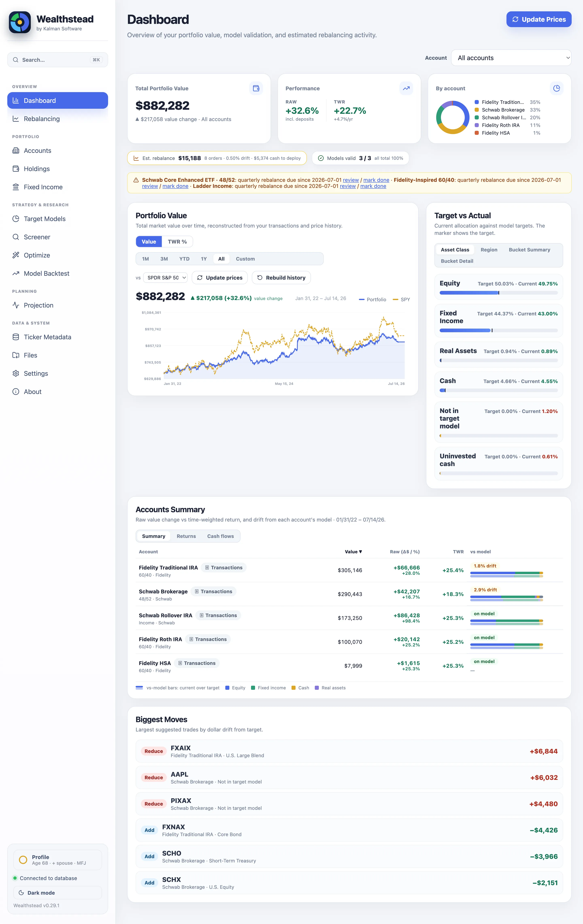Click the By account donut chart
The height and width of the screenshot is (924, 583).
[453, 117]
